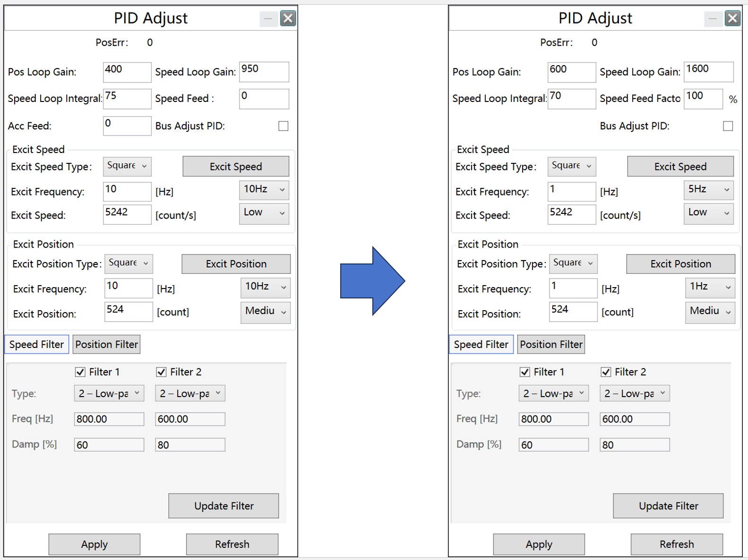Expand the 1Hz excit frequency dropdown
Viewport: 748px width, 560px height.
pos(709,287)
